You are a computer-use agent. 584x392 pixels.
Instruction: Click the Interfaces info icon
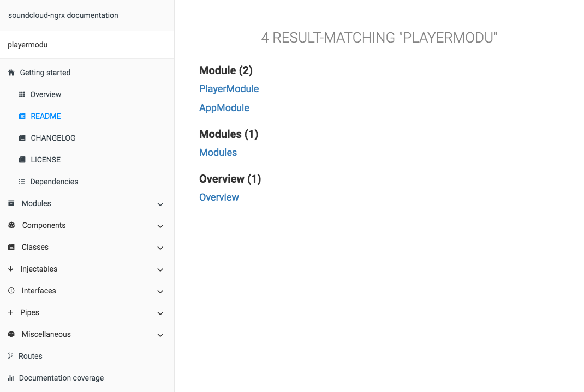[11, 290]
